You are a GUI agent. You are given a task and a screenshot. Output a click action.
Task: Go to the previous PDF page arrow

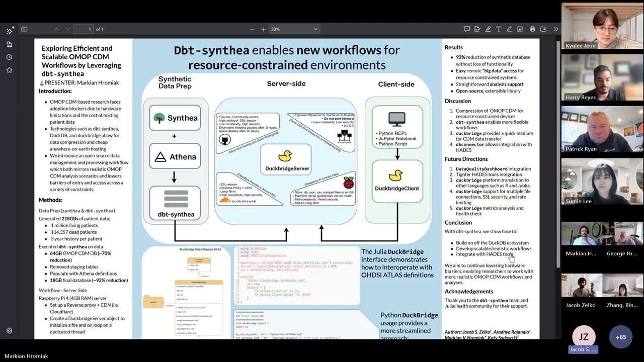[x=57, y=29]
